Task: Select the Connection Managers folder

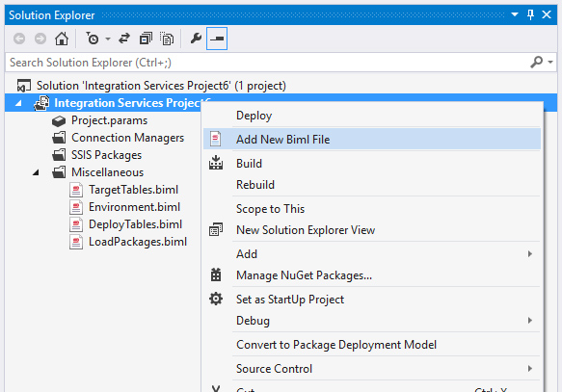Action: [x=127, y=138]
